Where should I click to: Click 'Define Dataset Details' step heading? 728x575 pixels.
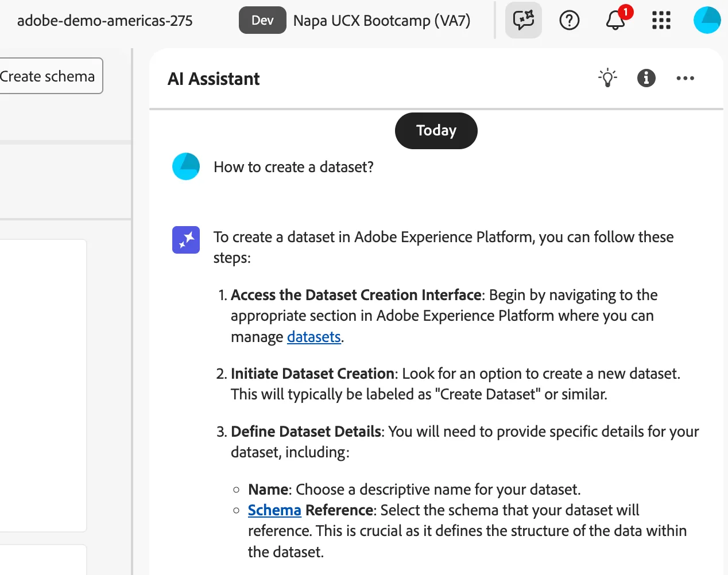click(x=306, y=432)
